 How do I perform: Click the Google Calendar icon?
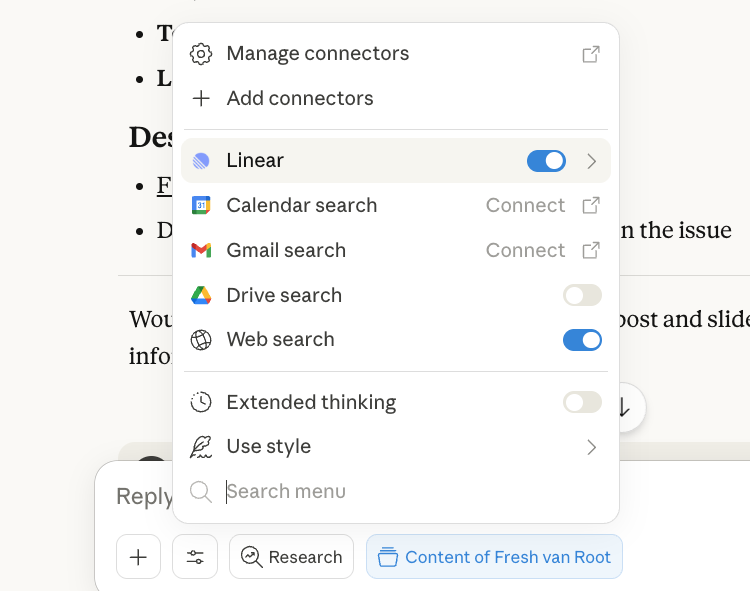tap(201, 205)
